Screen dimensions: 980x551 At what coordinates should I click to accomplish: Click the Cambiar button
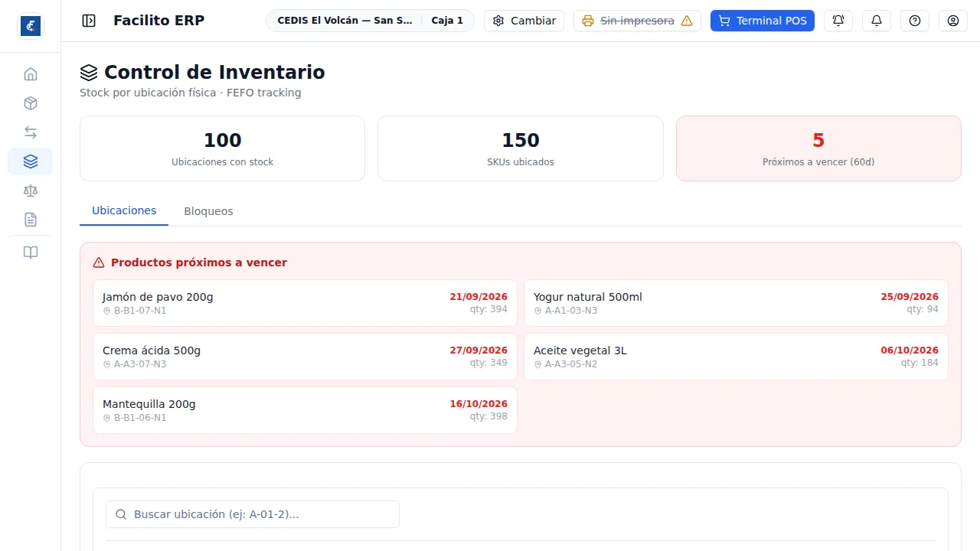[524, 21]
